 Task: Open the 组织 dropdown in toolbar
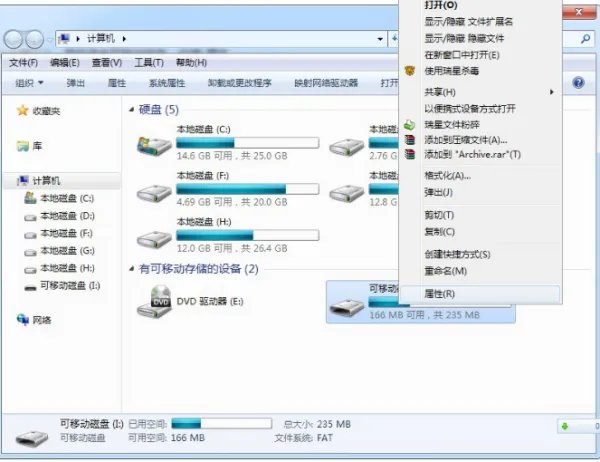click(x=29, y=83)
